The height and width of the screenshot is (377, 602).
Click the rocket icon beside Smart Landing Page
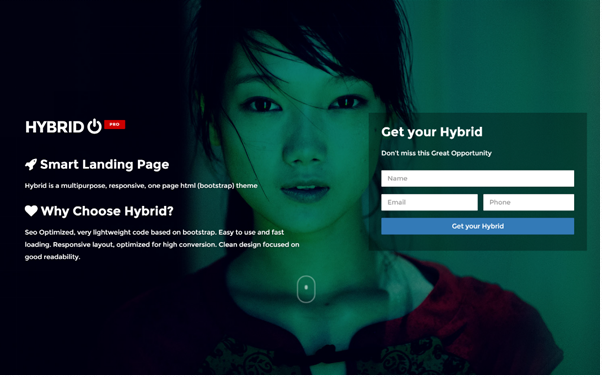click(x=31, y=164)
